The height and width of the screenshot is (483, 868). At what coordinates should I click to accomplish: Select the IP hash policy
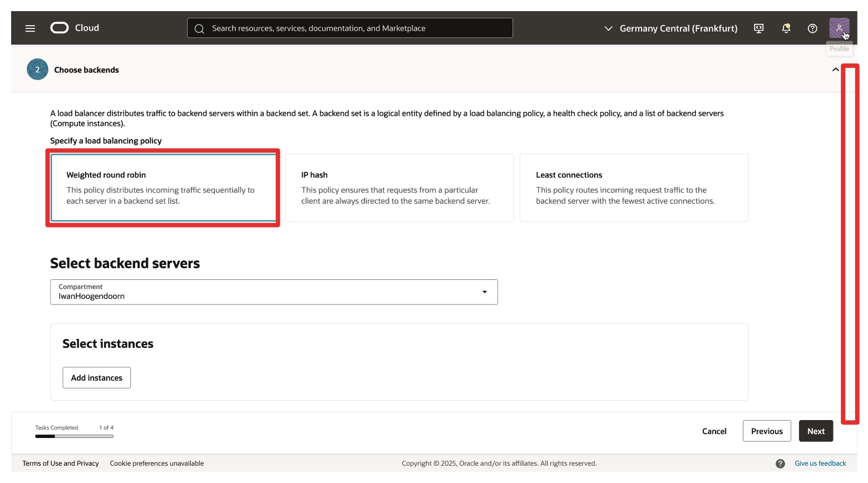point(399,188)
